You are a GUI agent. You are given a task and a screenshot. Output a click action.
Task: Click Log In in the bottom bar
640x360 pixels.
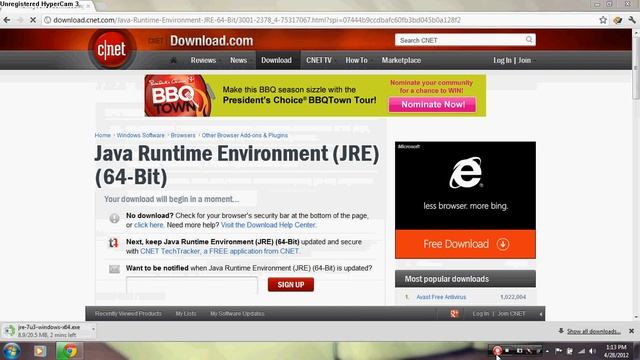(481, 313)
